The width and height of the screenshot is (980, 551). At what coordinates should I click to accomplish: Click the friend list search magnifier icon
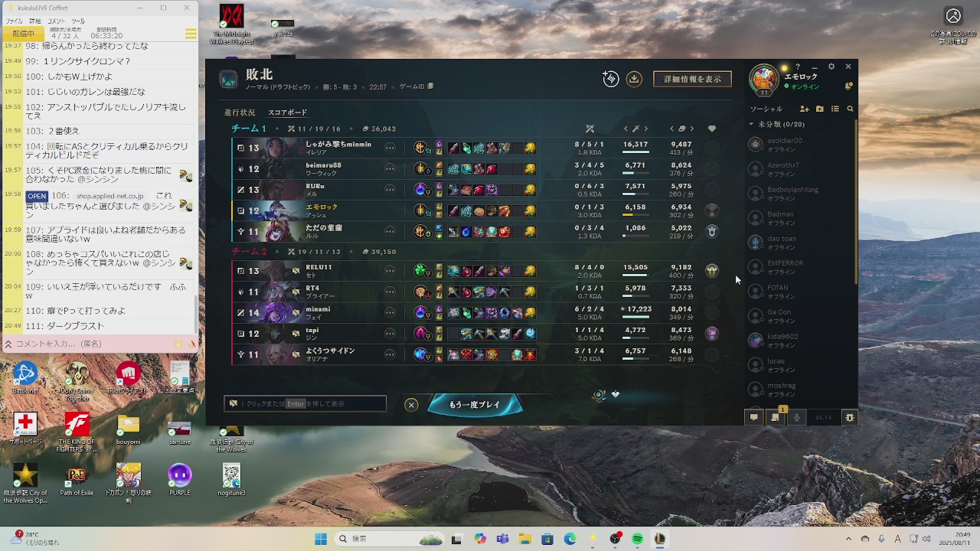(850, 109)
